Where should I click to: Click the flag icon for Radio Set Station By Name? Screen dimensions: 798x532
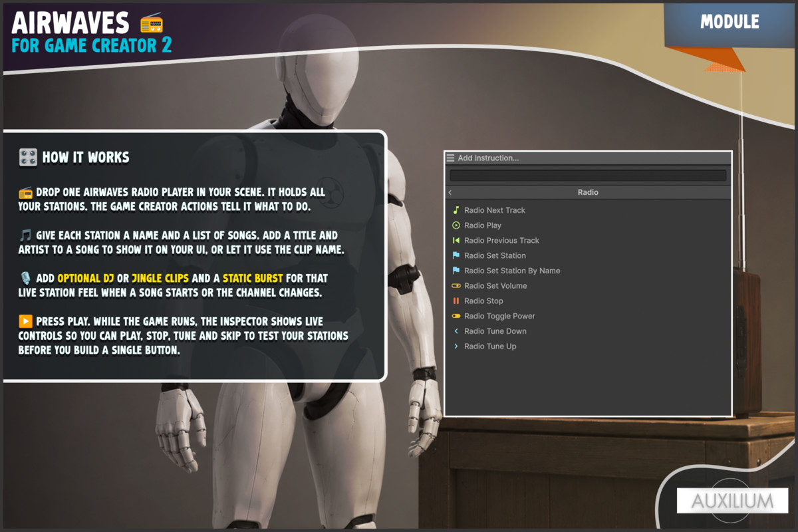[x=456, y=271]
